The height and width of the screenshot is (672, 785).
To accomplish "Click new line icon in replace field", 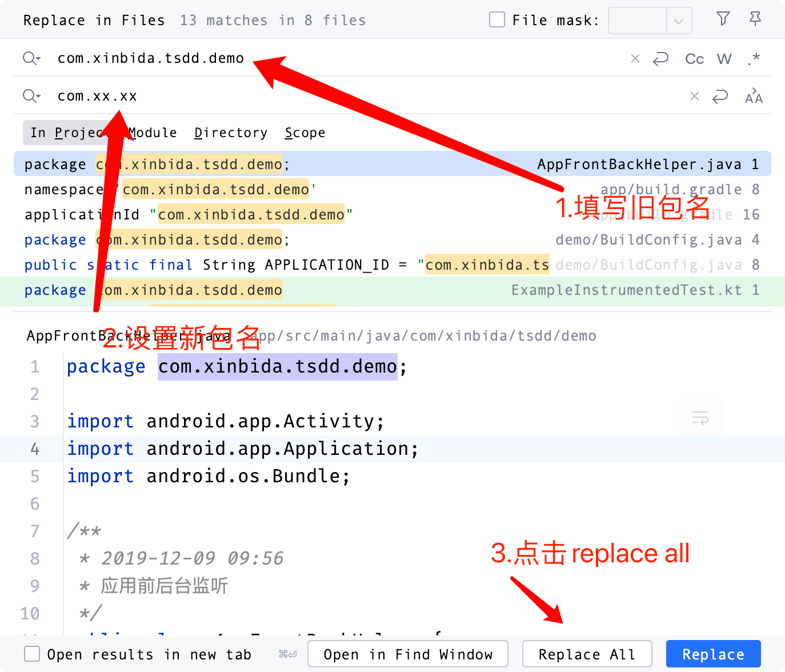I will point(720,96).
